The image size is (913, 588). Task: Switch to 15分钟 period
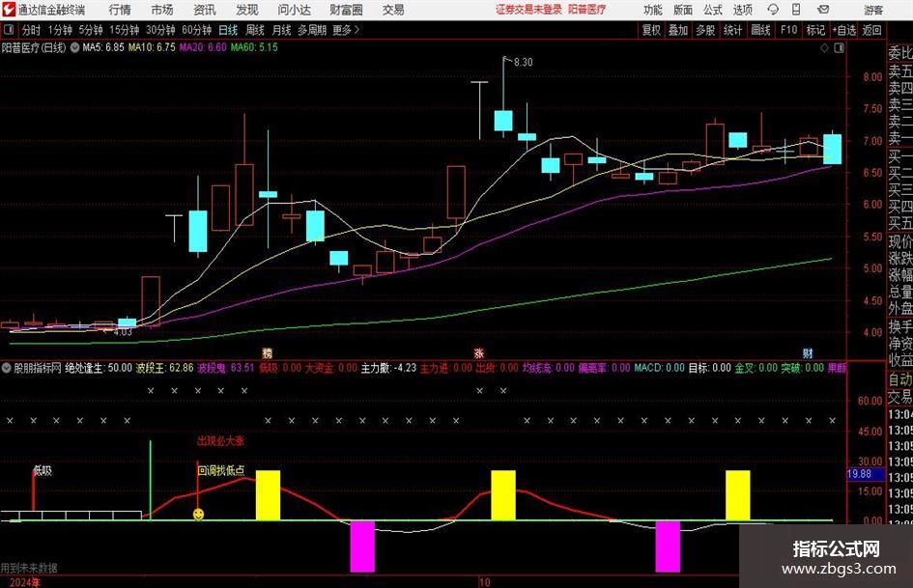[x=125, y=30]
